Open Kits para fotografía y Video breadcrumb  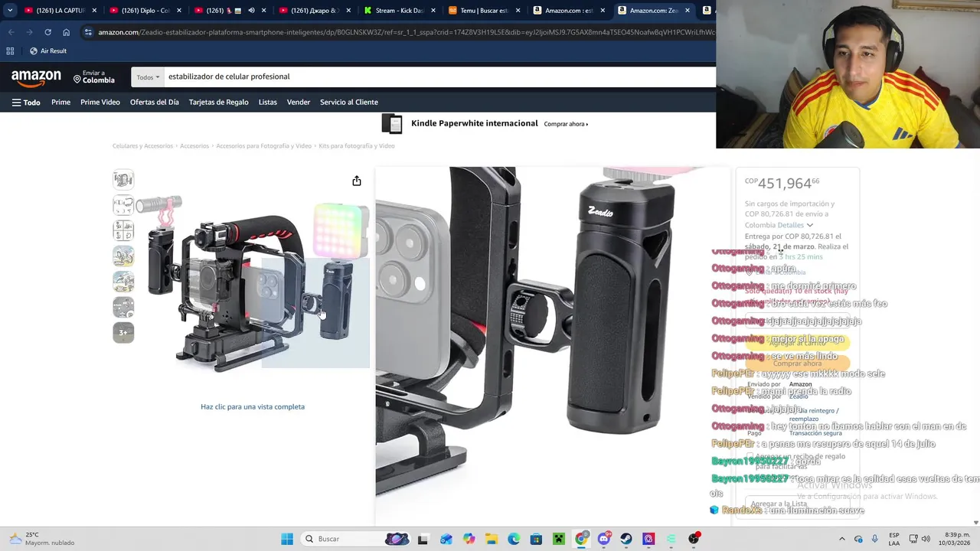[357, 145]
